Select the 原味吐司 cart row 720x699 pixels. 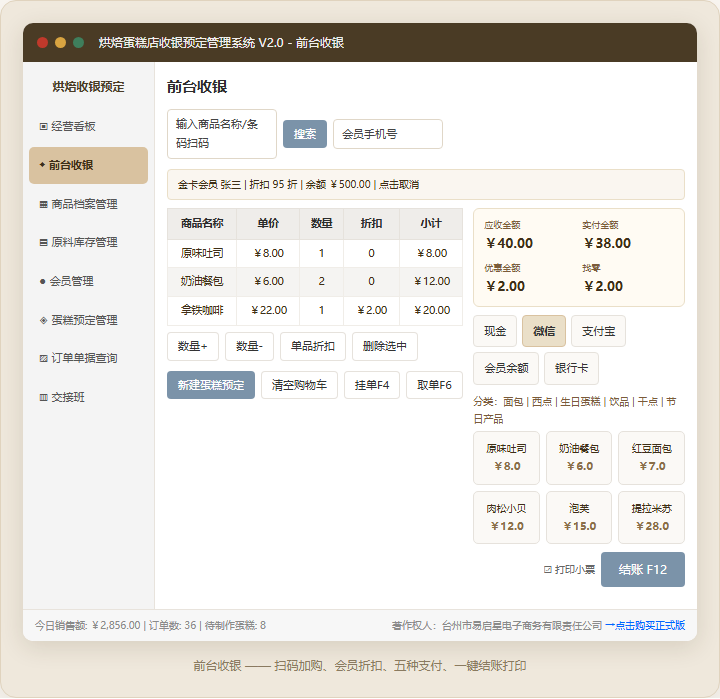point(315,254)
